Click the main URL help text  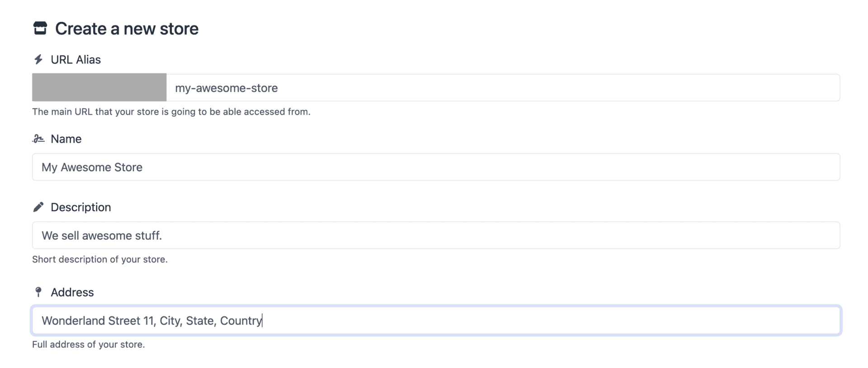(171, 112)
